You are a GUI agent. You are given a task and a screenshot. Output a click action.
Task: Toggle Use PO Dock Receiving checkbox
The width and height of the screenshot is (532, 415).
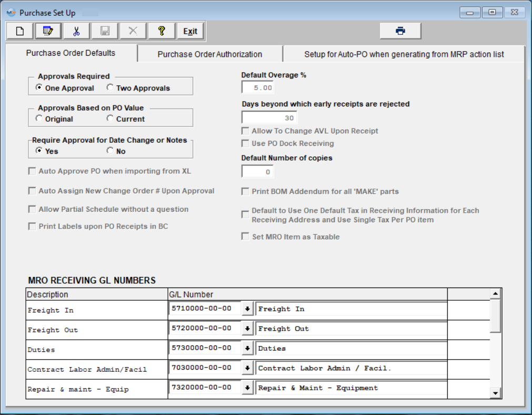pos(245,143)
